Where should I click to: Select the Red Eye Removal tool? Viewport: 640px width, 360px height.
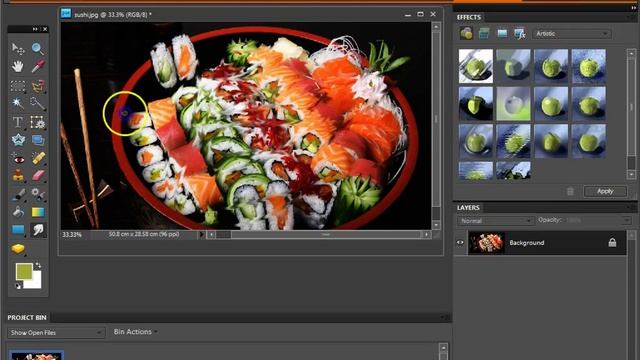pyautogui.click(x=18, y=158)
